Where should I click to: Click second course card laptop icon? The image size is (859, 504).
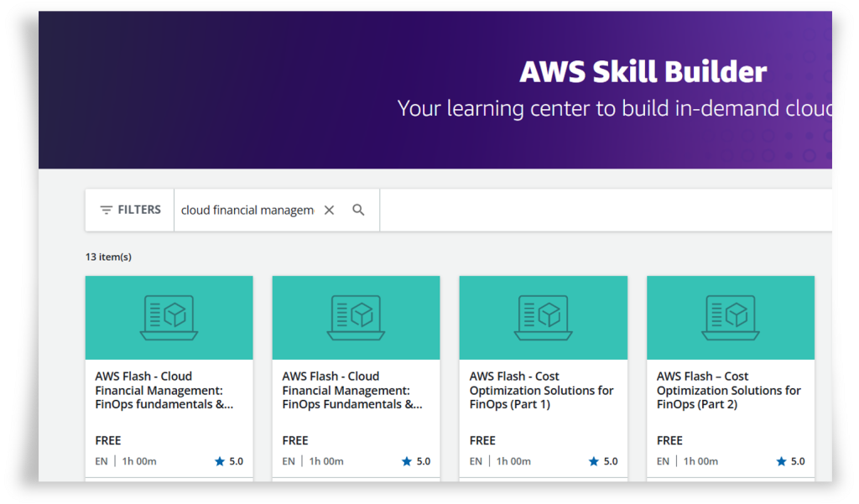click(x=356, y=317)
